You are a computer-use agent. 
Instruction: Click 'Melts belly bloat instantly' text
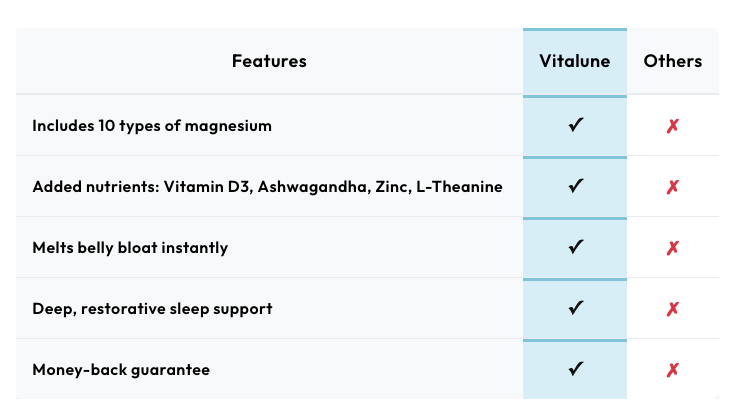130,247
